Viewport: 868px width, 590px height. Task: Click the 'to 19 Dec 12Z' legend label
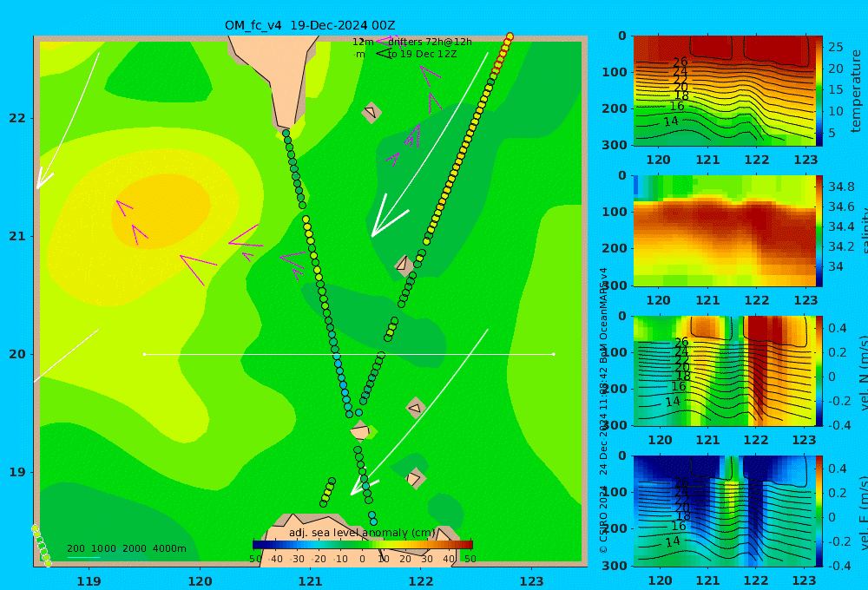click(x=422, y=55)
